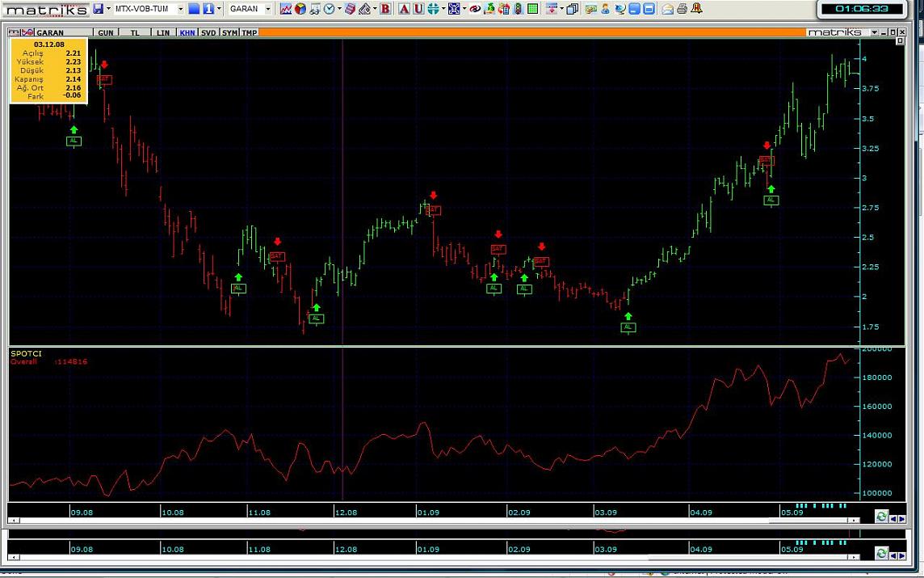Click the pie chart toolbar icon
Image resolution: width=924 pixels, height=578 pixels.
300,9
